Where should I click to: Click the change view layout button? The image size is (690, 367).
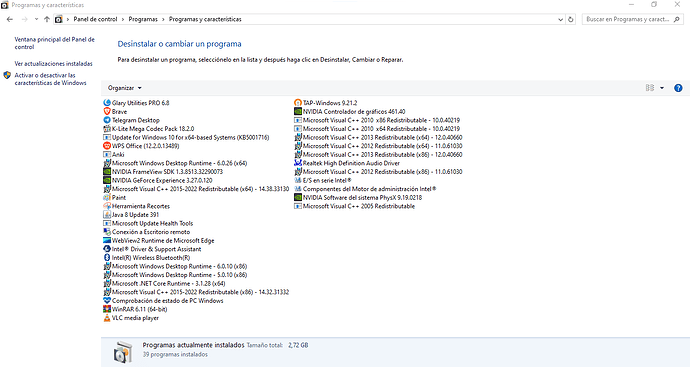[x=650, y=88]
